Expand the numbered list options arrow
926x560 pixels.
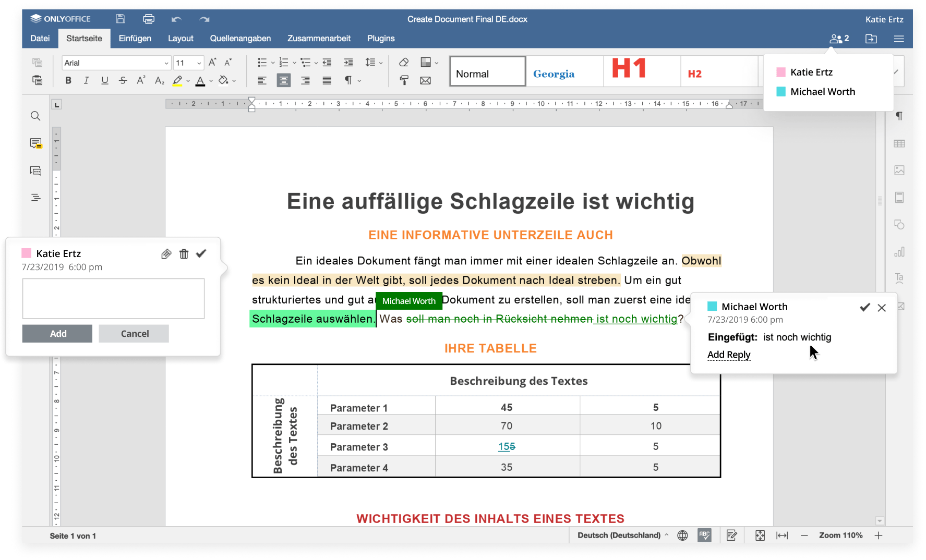point(295,63)
